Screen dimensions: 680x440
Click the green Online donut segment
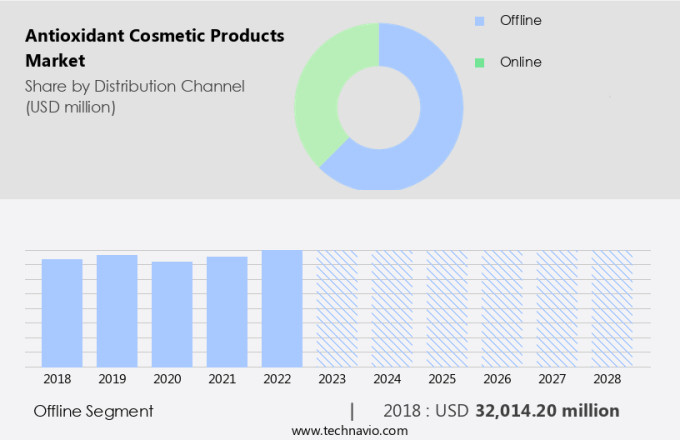click(322, 100)
